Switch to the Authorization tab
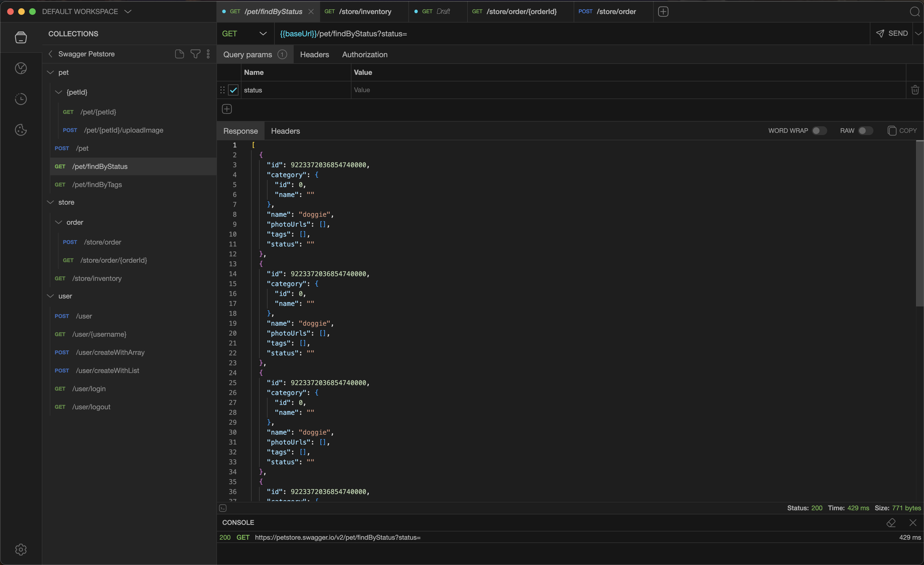This screenshot has height=565, width=924. tap(364, 54)
